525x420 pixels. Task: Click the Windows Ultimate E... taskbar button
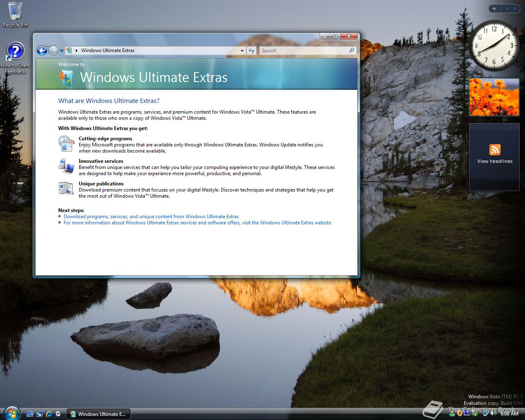point(98,414)
